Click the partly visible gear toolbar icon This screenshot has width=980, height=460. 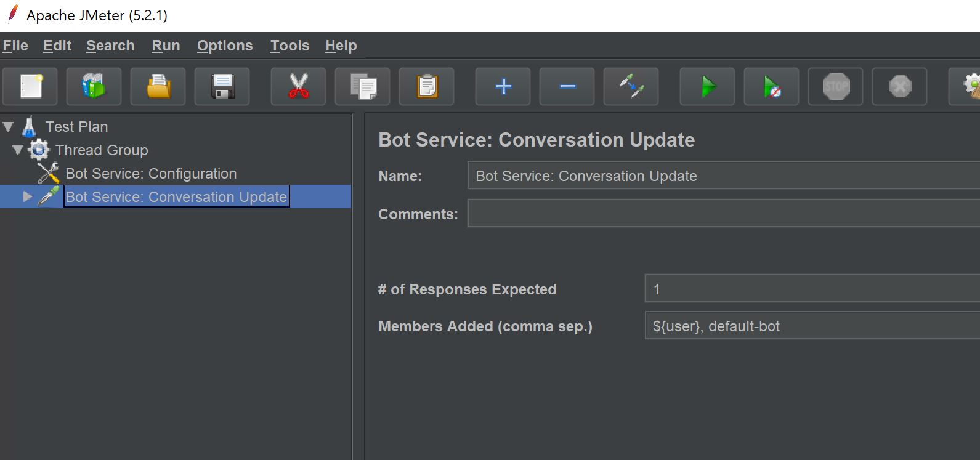pyautogui.click(x=966, y=87)
